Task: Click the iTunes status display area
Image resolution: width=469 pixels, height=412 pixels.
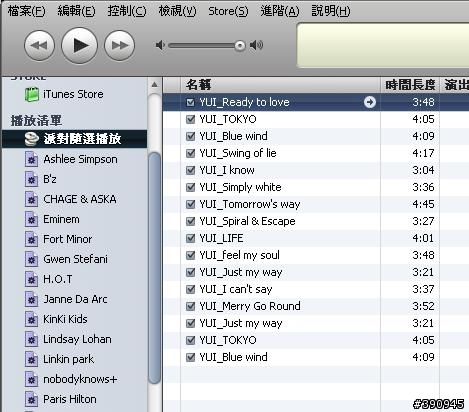Action: pyautogui.click(x=383, y=45)
